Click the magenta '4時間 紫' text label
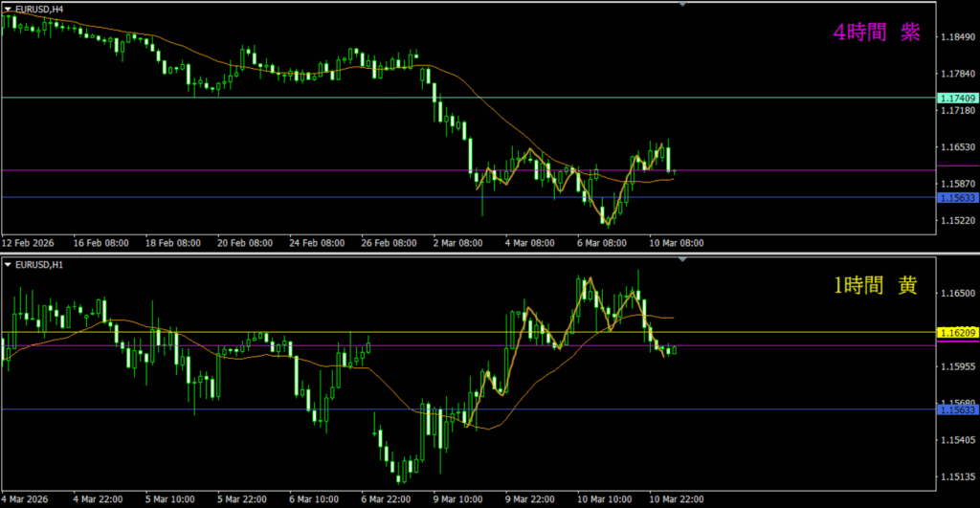The height and width of the screenshot is (508, 980). click(876, 33)
